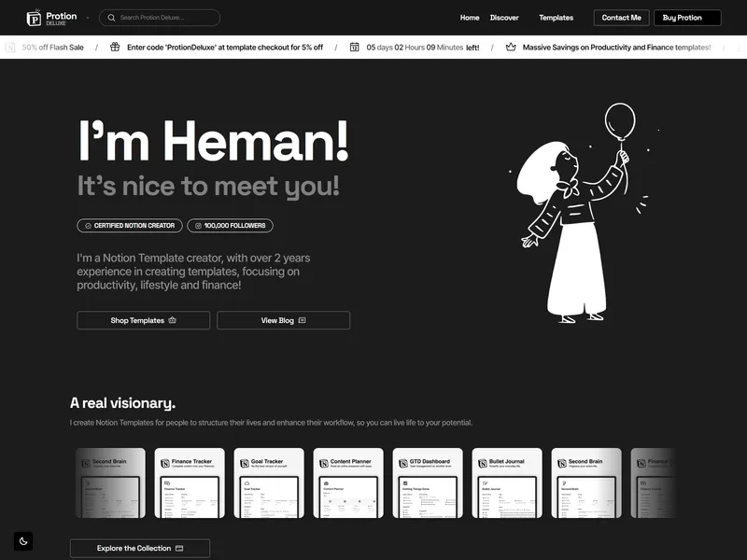This screenshot has height=560, width=747.
Task: Click the Buy Protion button
Action: [687, 18]
